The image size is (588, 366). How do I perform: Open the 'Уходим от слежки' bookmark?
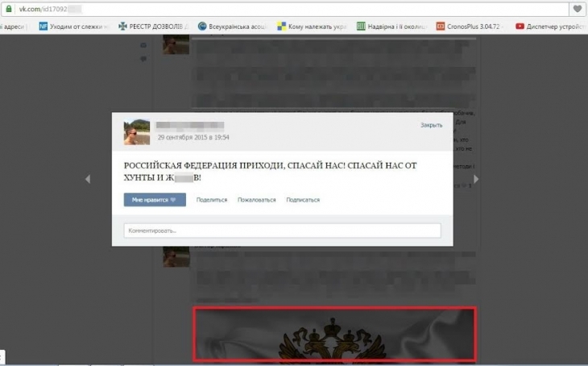click(x=74, y=27)
